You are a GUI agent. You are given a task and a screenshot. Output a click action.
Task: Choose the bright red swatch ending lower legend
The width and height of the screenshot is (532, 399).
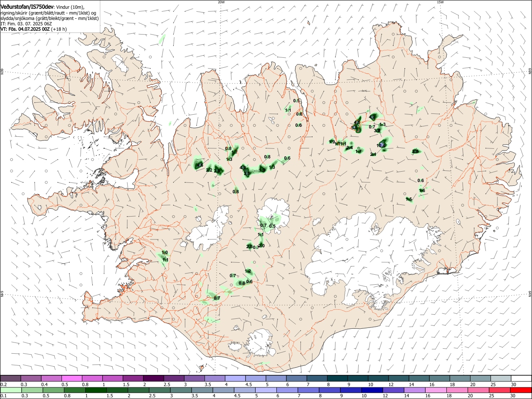521,390
